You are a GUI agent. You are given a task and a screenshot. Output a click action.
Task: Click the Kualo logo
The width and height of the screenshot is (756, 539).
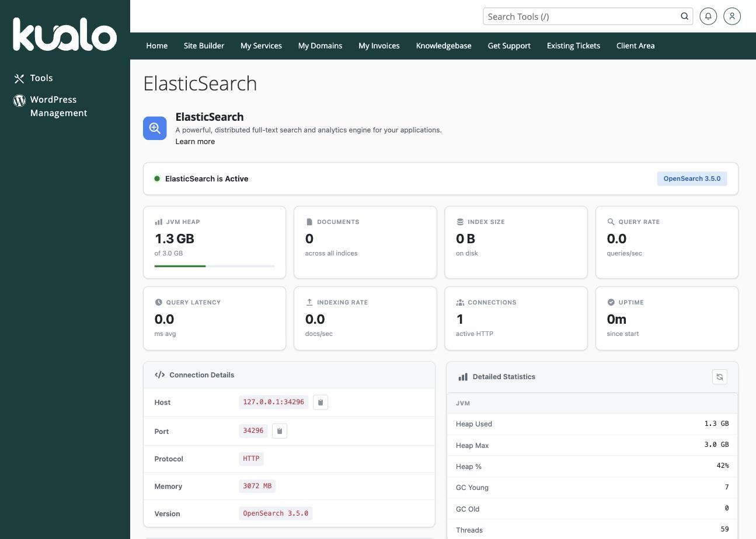click(x=65, y=34)
